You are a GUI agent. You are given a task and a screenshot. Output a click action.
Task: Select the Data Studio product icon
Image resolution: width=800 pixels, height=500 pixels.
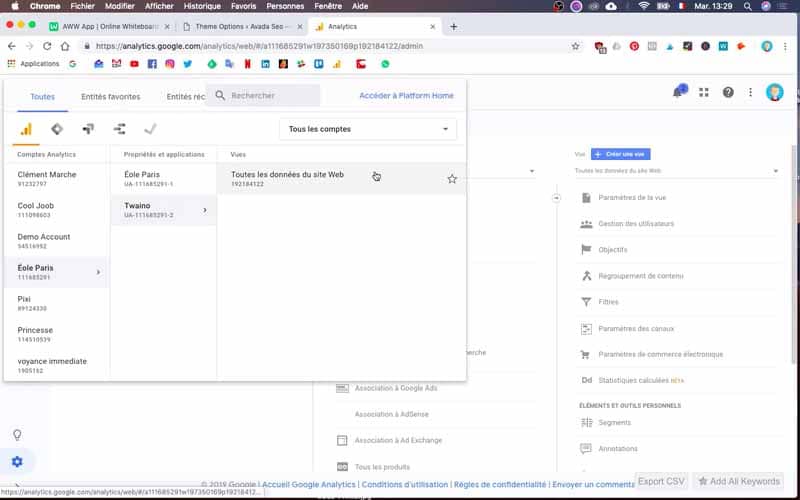click(119, 129)
